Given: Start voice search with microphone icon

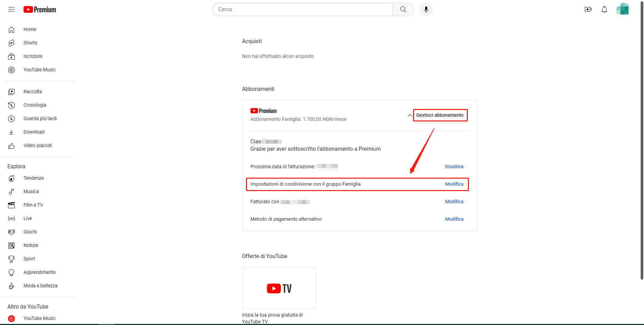Looking at the screenshot, I should point(426,9).
